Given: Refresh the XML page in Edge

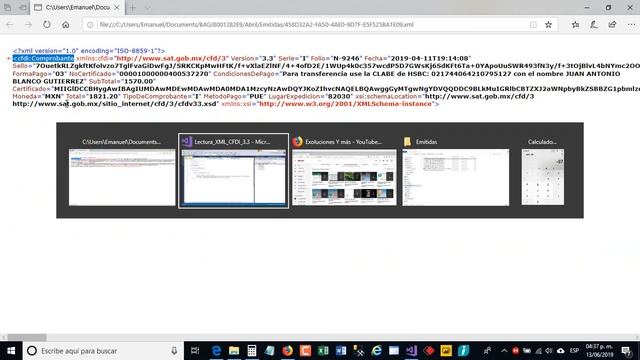Looking at the screenshot, I should point(47,25).
